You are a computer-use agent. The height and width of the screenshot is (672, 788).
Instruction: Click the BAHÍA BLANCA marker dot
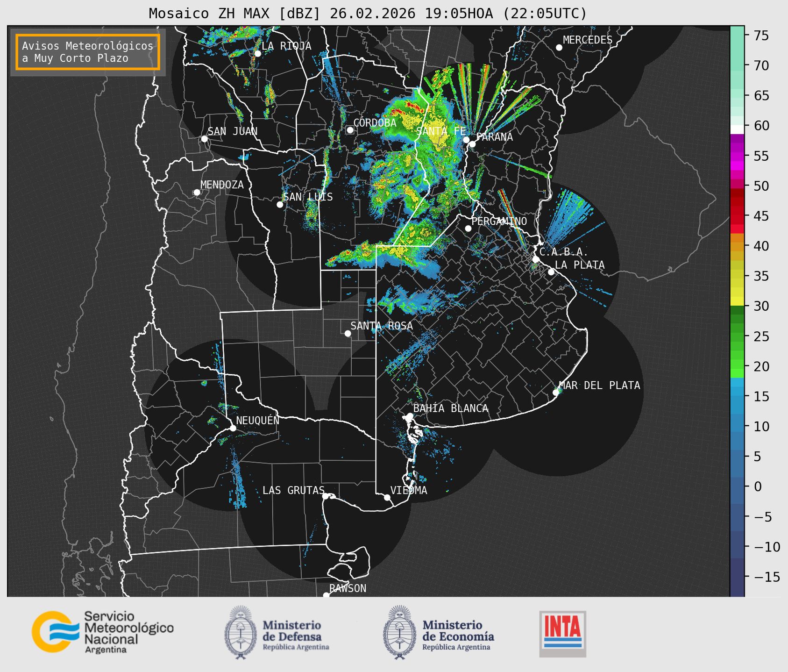point(410,416)
